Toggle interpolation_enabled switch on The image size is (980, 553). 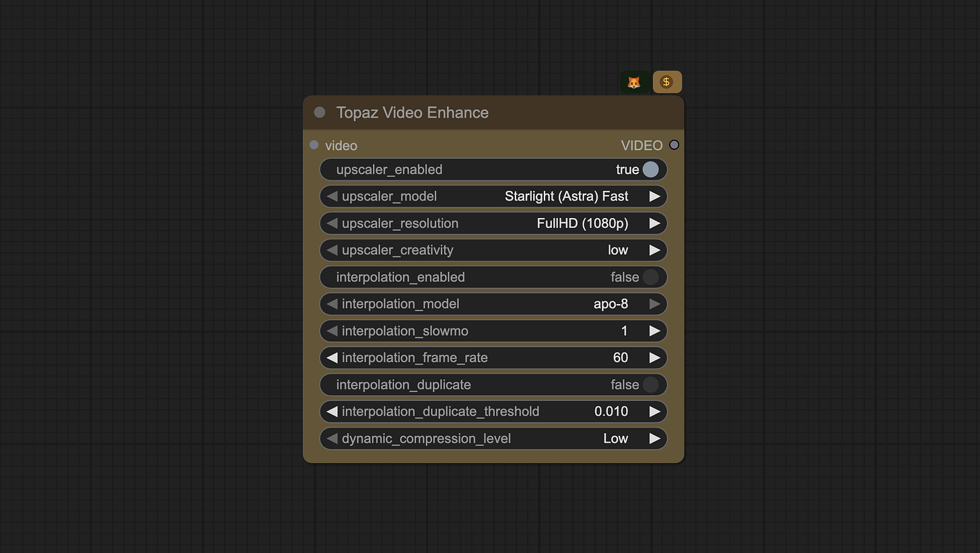point(650,277)
